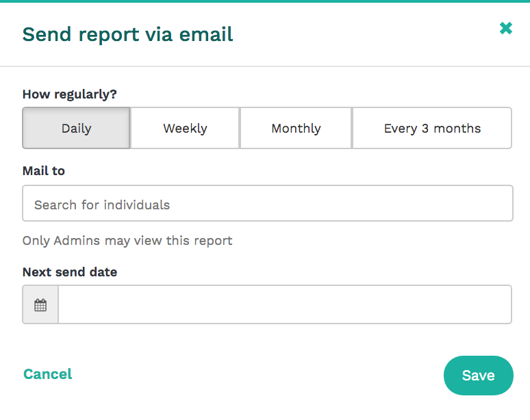This screenshot has height=420, width=530.
Task: Click the Next send date label
Action: point(70,272)
